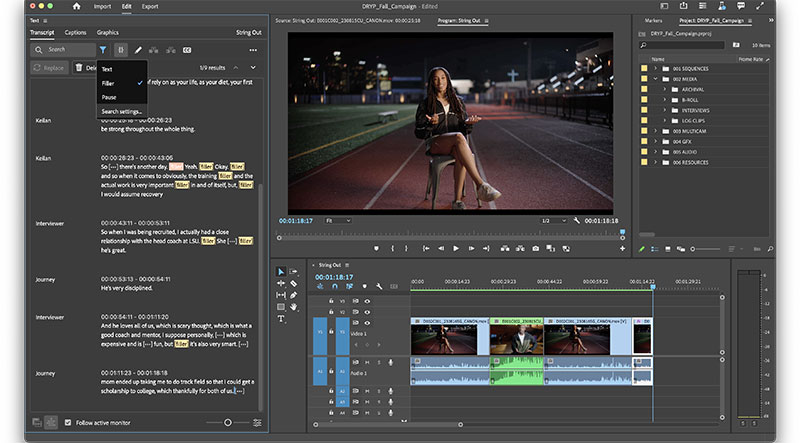Image resolution: width=800 pixels, height=443 pixels.
Task: Open the transcript filter funnel icon
Action: coord(103,50)
